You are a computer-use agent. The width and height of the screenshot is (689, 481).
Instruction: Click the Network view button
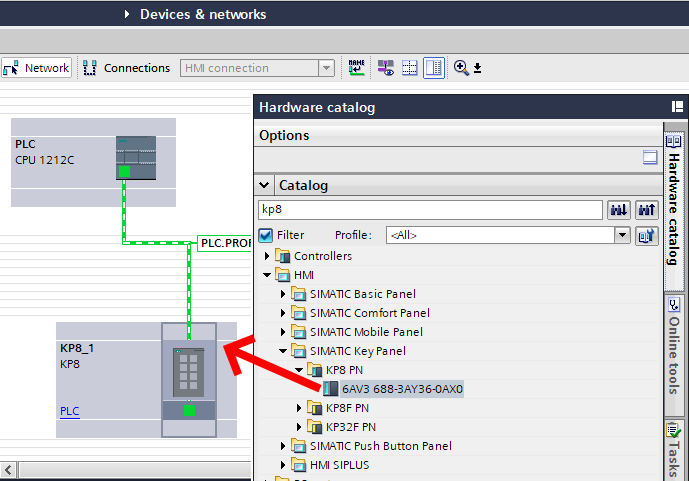[36, 68]
